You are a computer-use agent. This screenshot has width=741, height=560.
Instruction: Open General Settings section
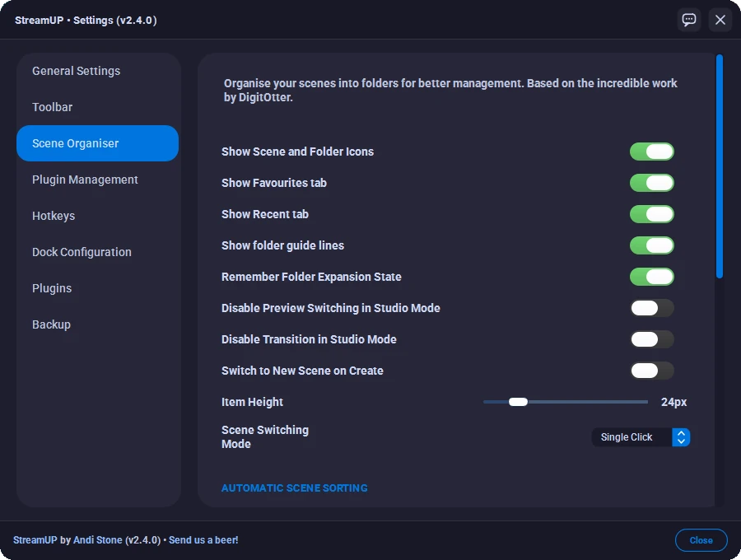point(97,71)
